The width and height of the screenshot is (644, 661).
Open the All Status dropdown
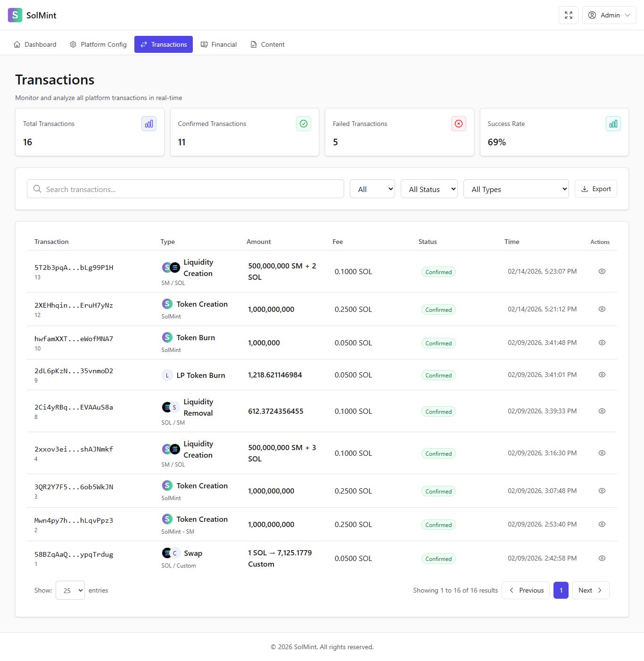[x=429, y=189]
